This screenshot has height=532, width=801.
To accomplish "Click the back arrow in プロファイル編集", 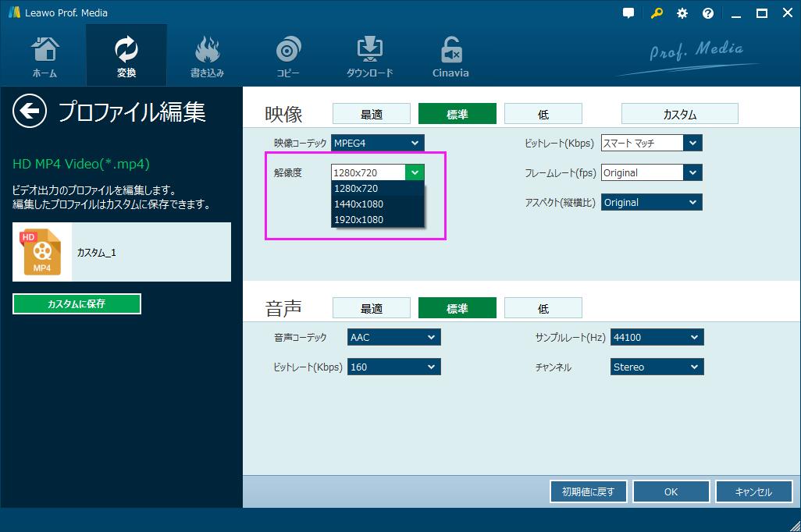I will (29, 112).
